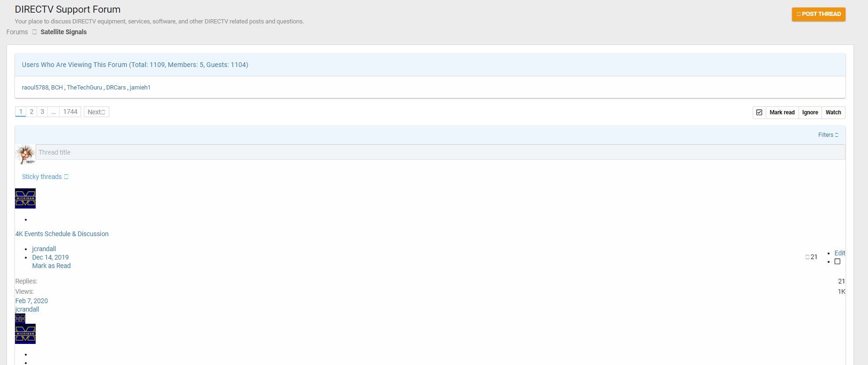
Task: Click the 'Users Who Are Viewing This Forum' header
Action: click(135, 65)
